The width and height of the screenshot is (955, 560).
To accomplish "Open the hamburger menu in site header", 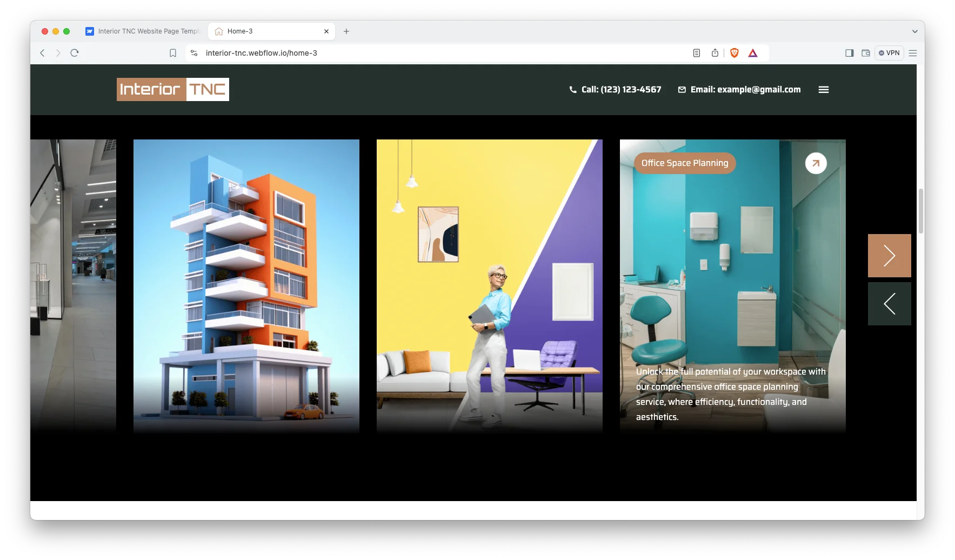I will (x=823, y=90).
